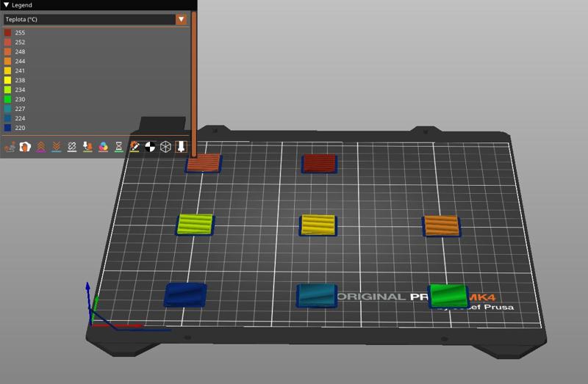This screenshot has height=384, width=588.
Task: Click legend value text 241
Action: coord(20,70)
